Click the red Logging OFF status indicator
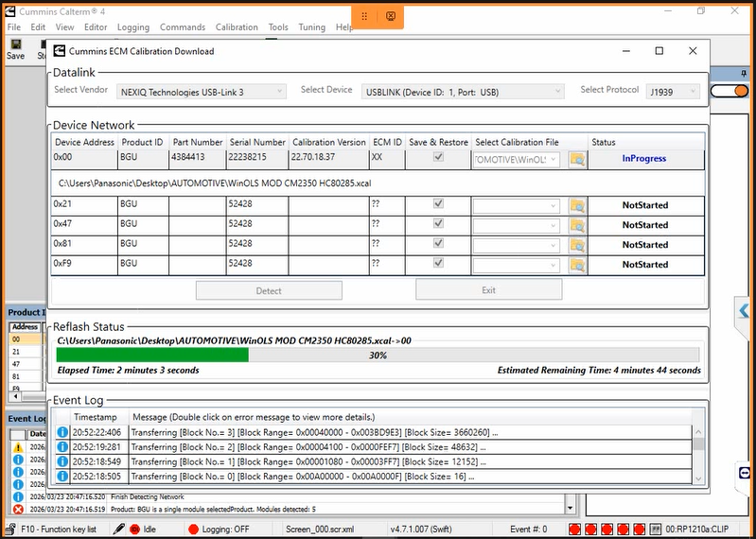 tap(194, 529)
